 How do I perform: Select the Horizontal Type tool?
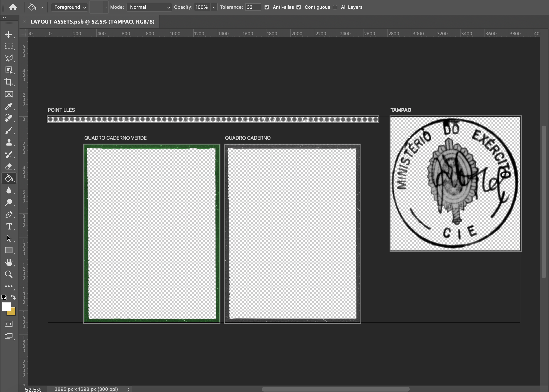tap(9, 226)
